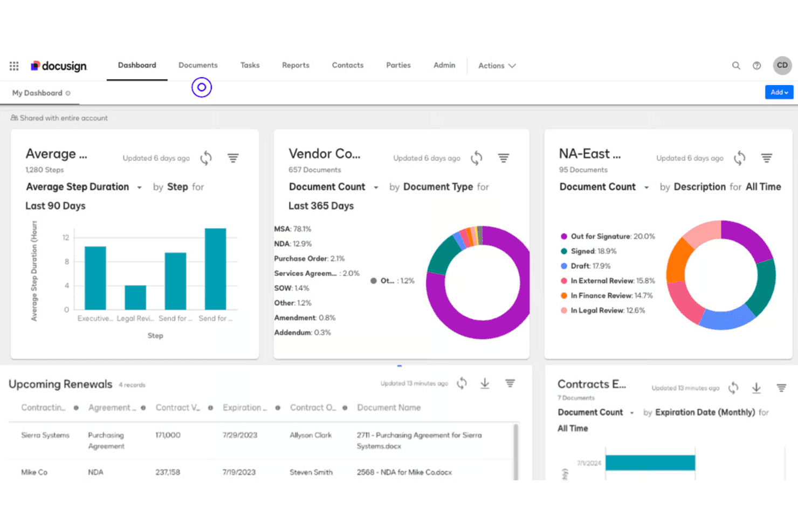
Task: Change grouping 'Document Type' in Vendor widget
Action: point(438,187)
